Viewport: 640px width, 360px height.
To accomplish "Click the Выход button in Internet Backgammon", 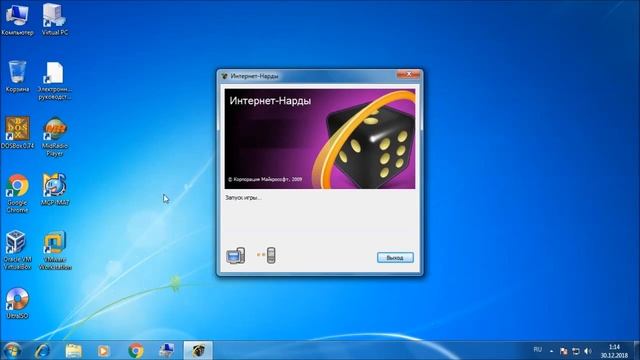I will 395,258.
